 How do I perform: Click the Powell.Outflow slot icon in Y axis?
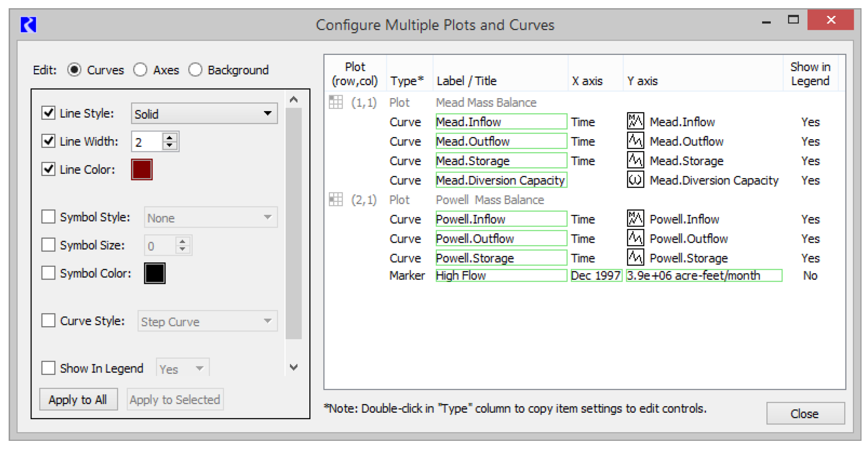coord(635,238)
